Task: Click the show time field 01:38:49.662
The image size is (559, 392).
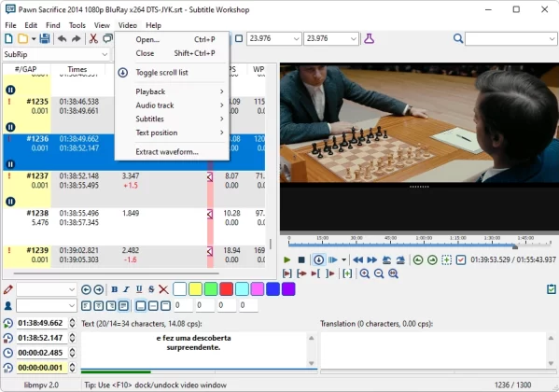Action: point(42,323)
